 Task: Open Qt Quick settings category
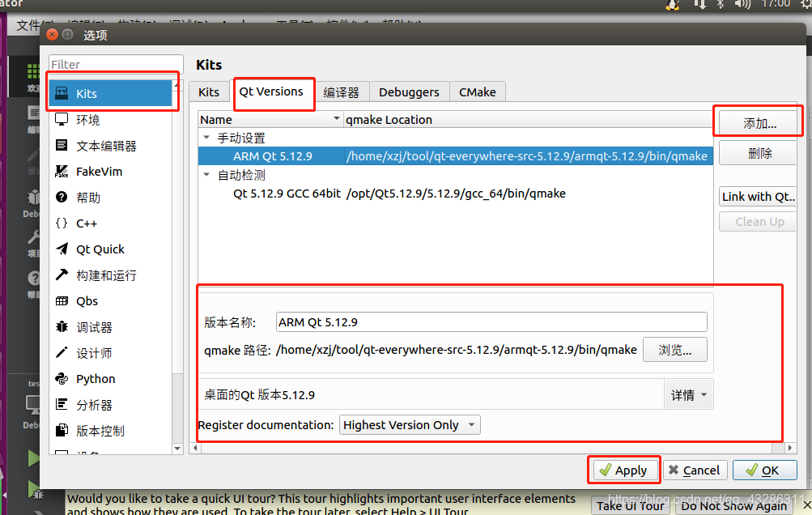[x=110, y=249]
